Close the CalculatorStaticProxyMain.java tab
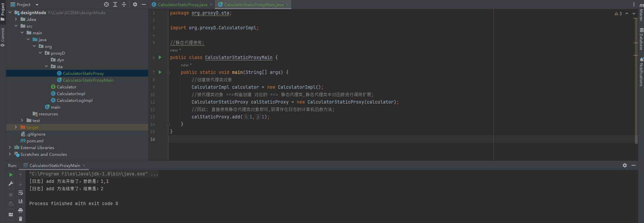The height and width of the screenshot is (223, 644). 287,4
